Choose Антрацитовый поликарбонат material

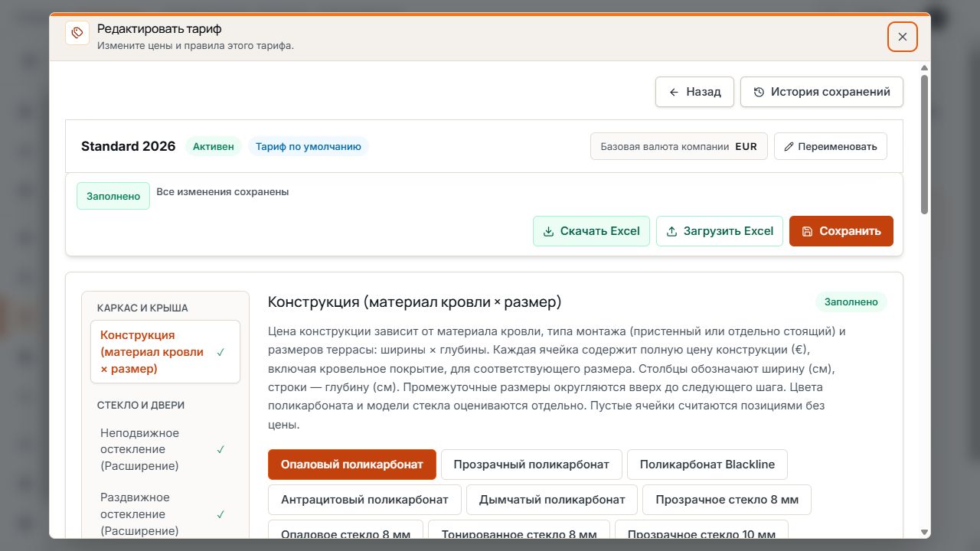(364, 500)
